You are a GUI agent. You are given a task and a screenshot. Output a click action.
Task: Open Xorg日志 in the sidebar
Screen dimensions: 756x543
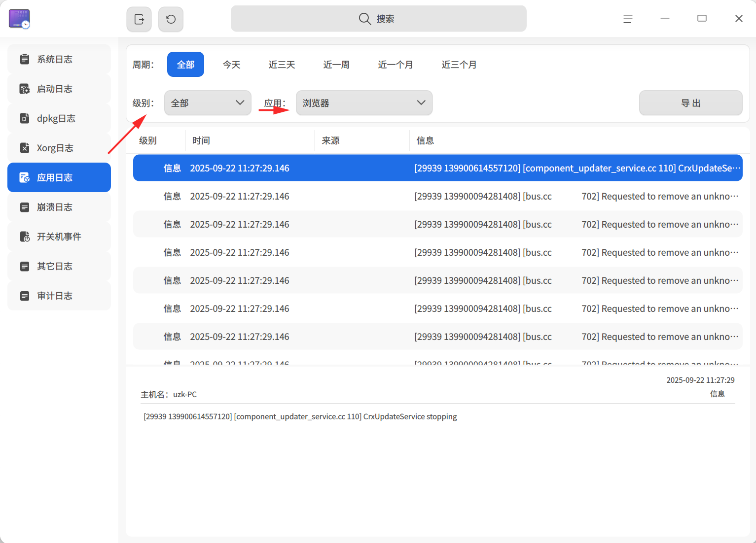pos(59,148)
